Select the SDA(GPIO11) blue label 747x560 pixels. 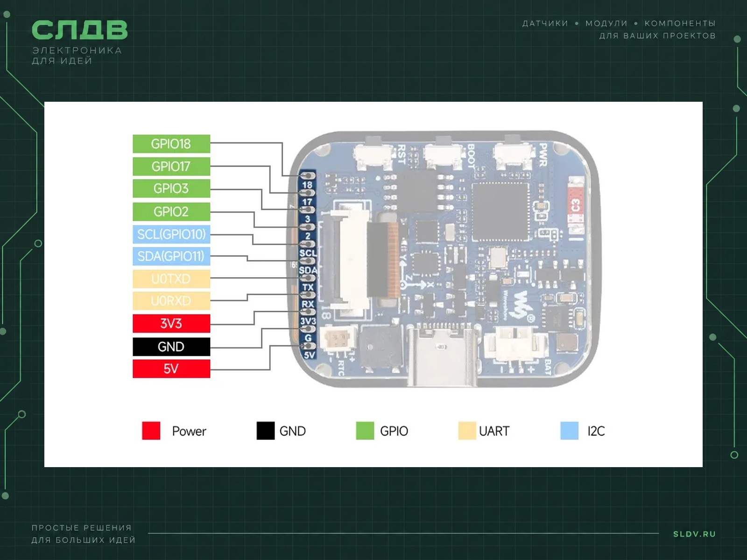pos(171,256)
